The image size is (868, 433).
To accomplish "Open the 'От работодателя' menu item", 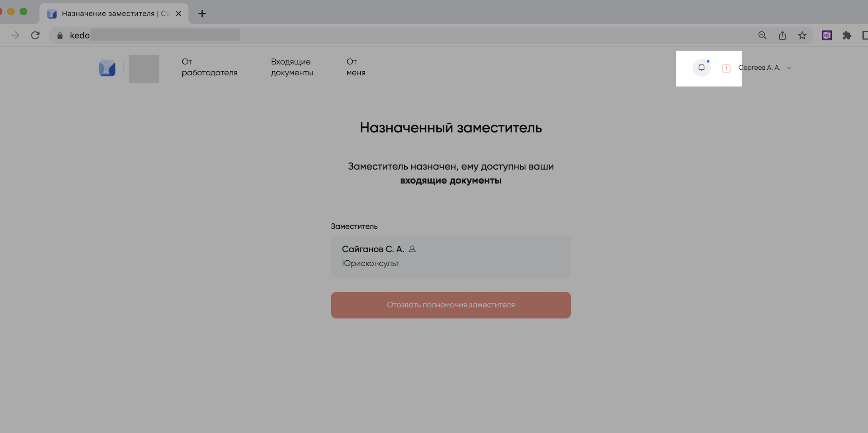I will [x=209, y=67].
